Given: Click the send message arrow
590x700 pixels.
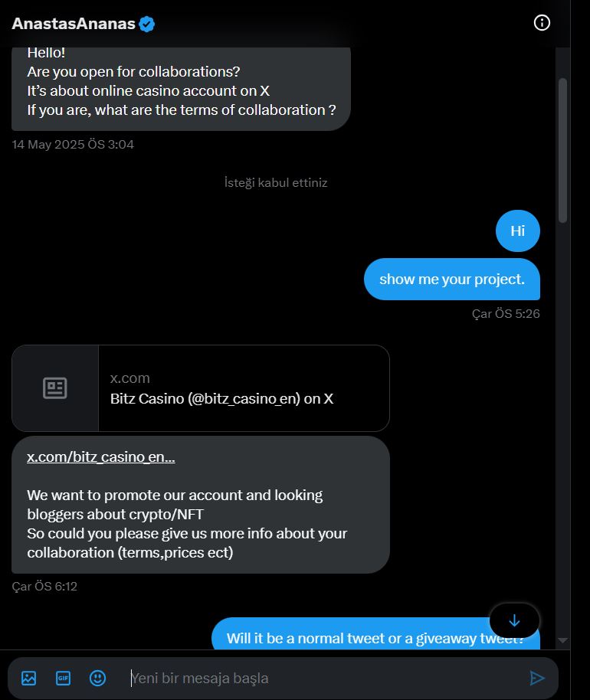Looking at the screenshot, I should click(x=537, y=678).
